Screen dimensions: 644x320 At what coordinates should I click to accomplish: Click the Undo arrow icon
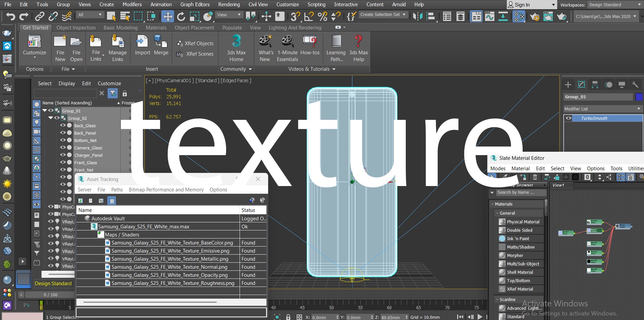click(11, 16)
